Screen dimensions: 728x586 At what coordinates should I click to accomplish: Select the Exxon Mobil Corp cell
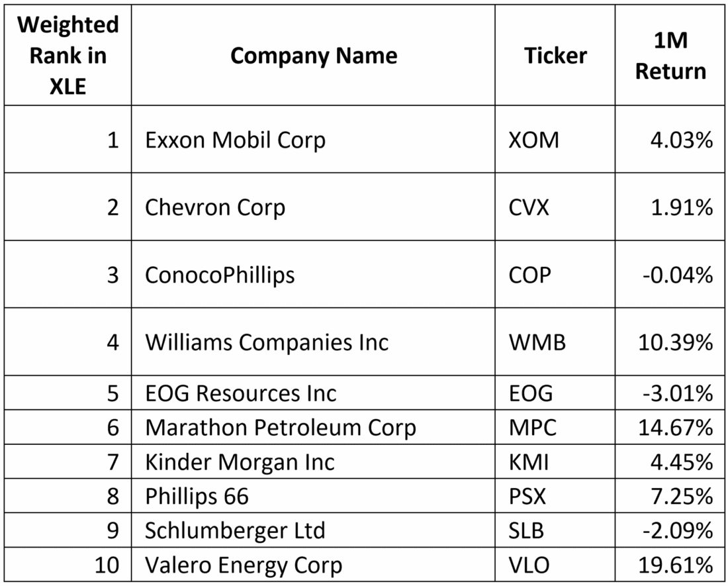click(x=236, y=140)
